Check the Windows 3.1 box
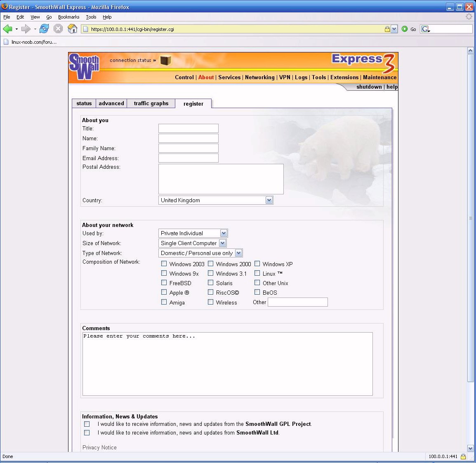 click(210, 273)
